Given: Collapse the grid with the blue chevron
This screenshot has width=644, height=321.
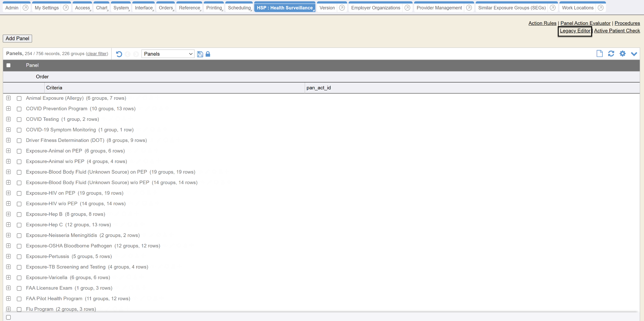Looking at the screenshot, I should (x=634, y=54).
